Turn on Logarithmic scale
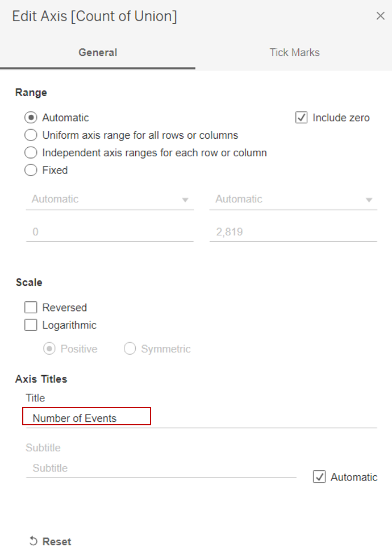This screenshot has width=392, height=560. pyautogui.click(x=31, y=325)
